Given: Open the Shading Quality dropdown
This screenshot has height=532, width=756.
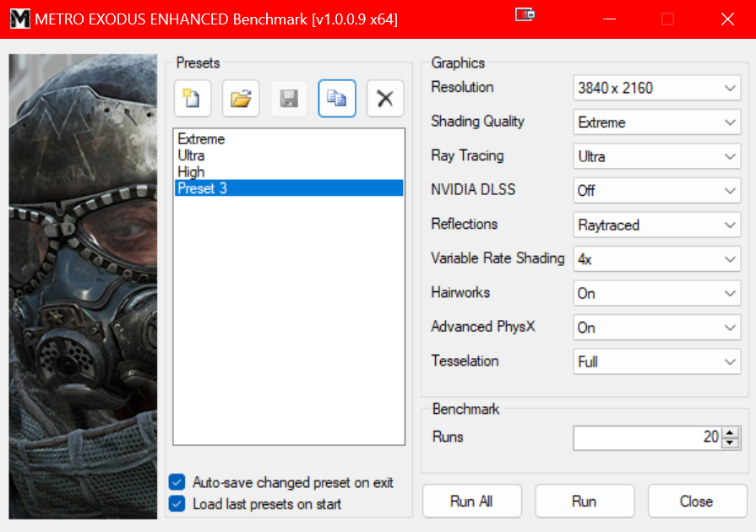Looking at the screenshot, I should pyautogui.click(x=656, y=122).
